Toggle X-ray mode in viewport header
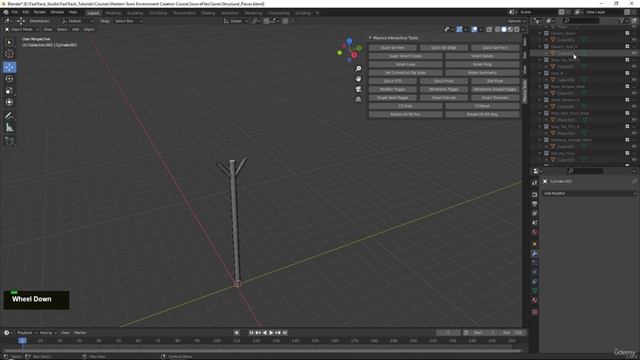The width and height of the screenshot is (640, 360). pyautogui.click(x=489, y=29)
